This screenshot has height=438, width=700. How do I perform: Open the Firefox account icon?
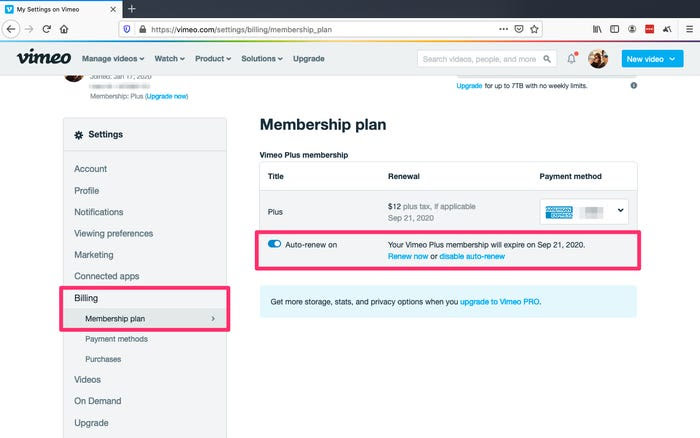point(632,29)
